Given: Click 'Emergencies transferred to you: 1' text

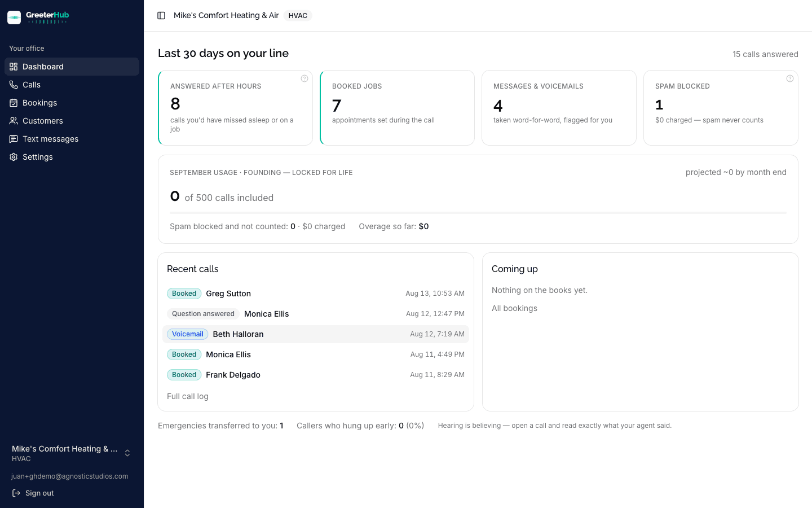Looking at the screenshot, I should pyautogui.click(x=220, y=426).
